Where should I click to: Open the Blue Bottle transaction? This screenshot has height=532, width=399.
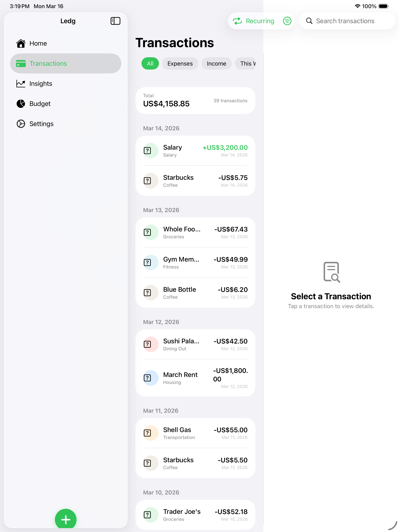[x=195, y=293]
